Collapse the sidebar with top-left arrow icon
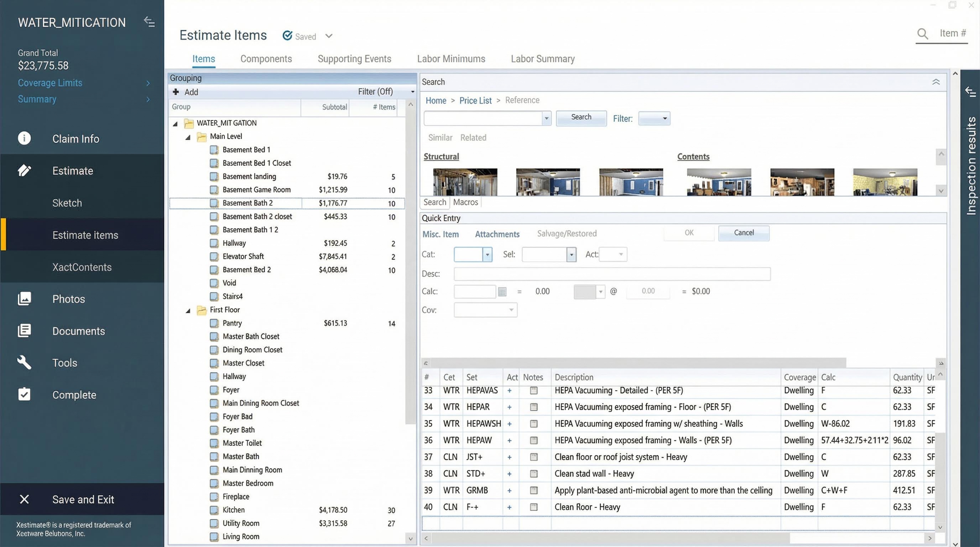Image resolution: width=980 pixels, height=547 pixels. pos(149,22)
